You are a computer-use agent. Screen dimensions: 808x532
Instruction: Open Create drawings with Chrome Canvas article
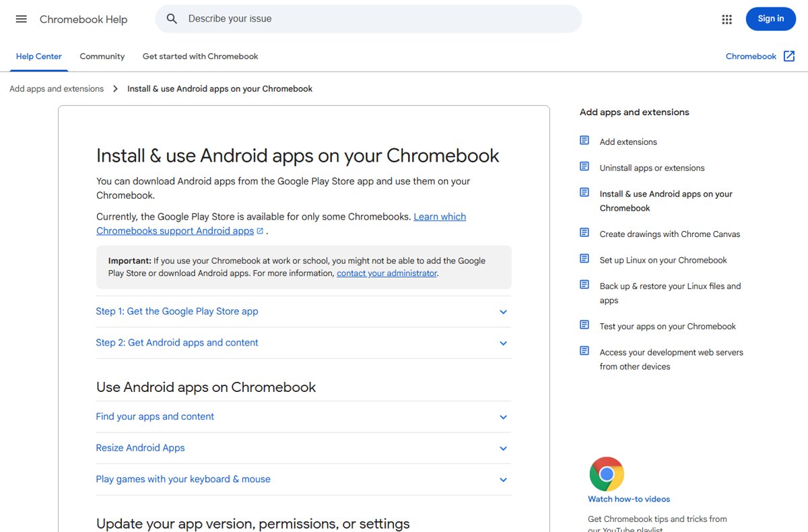670,234
